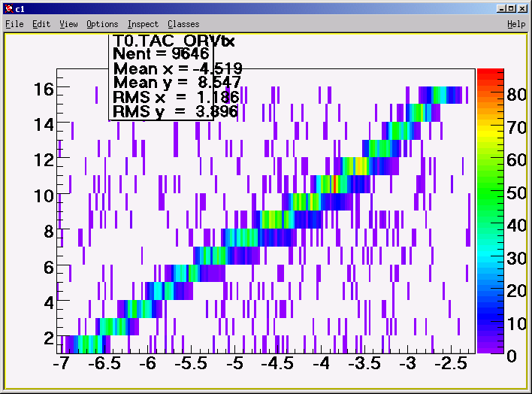This screenshot has height=394, width=532.
Task: Maximize the c1 canvas window
Action: coord(512,8)
